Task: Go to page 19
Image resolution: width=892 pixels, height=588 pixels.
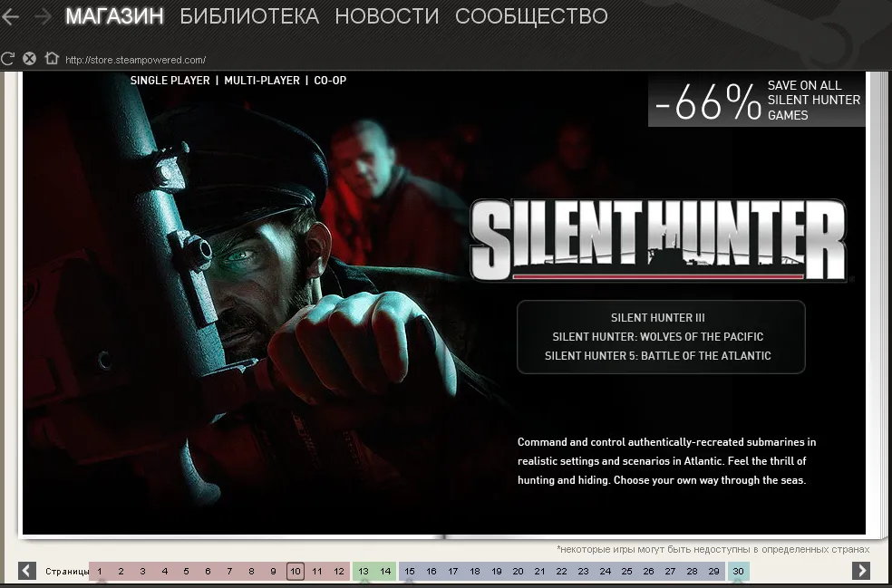Action: pyautogui.click(x=497, y=571)
